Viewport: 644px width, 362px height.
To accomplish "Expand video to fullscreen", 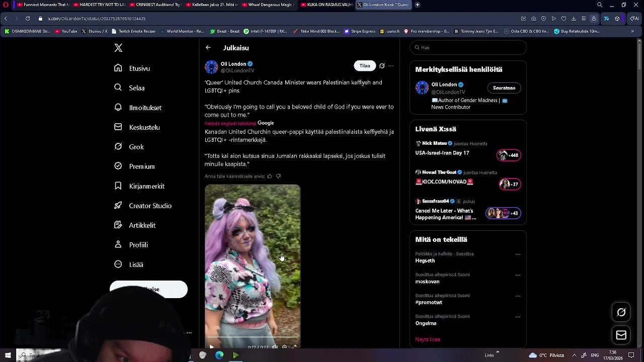I will tap(294, 346).
